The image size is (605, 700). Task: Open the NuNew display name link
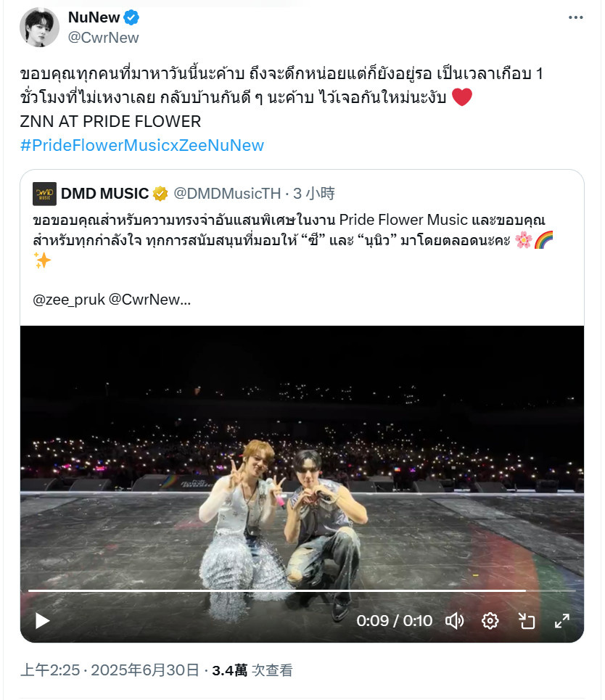pyautogui.click(x=94, y=17)
